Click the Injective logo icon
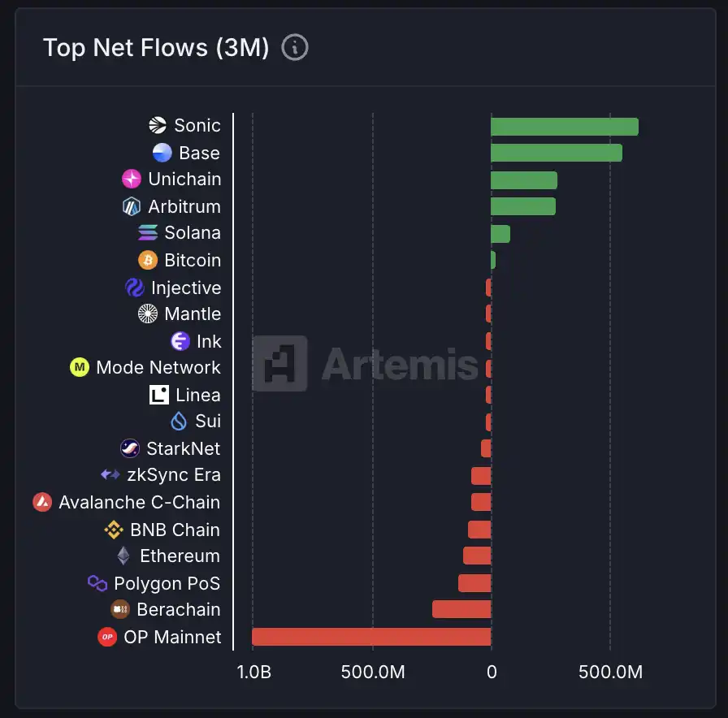The width and height of the screenshot is (728, 718). click(x=135, y=288)
